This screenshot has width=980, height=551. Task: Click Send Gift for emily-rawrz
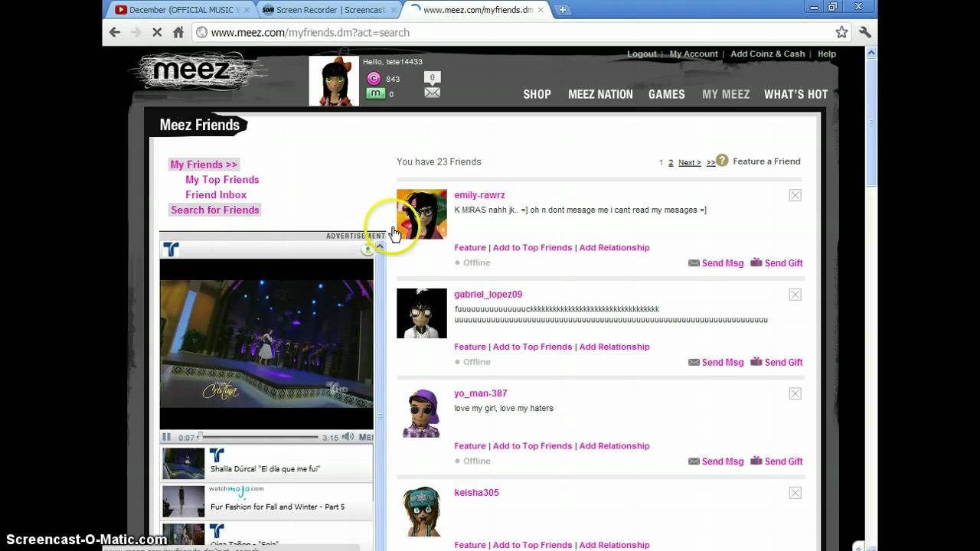click(x=776, y=263)
